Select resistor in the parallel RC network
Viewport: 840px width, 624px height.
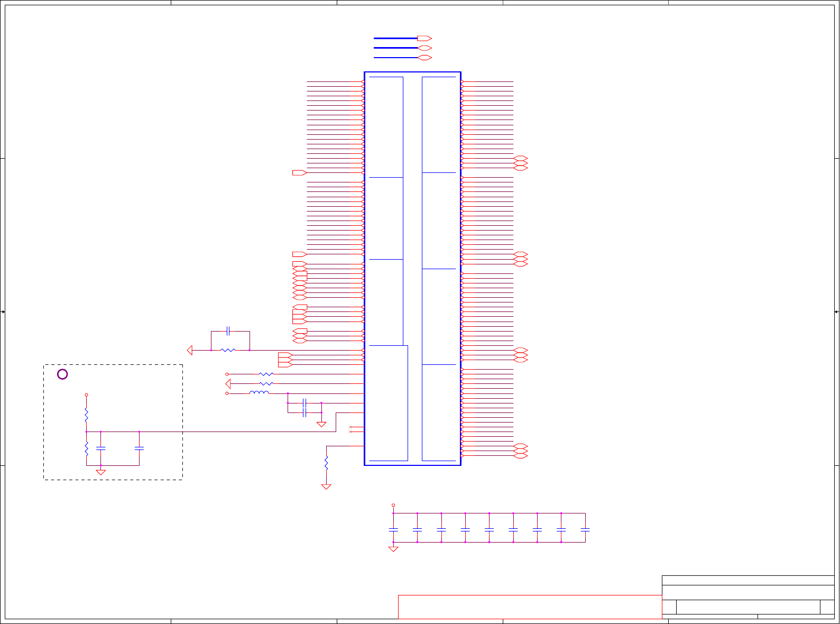pos(228,350)
